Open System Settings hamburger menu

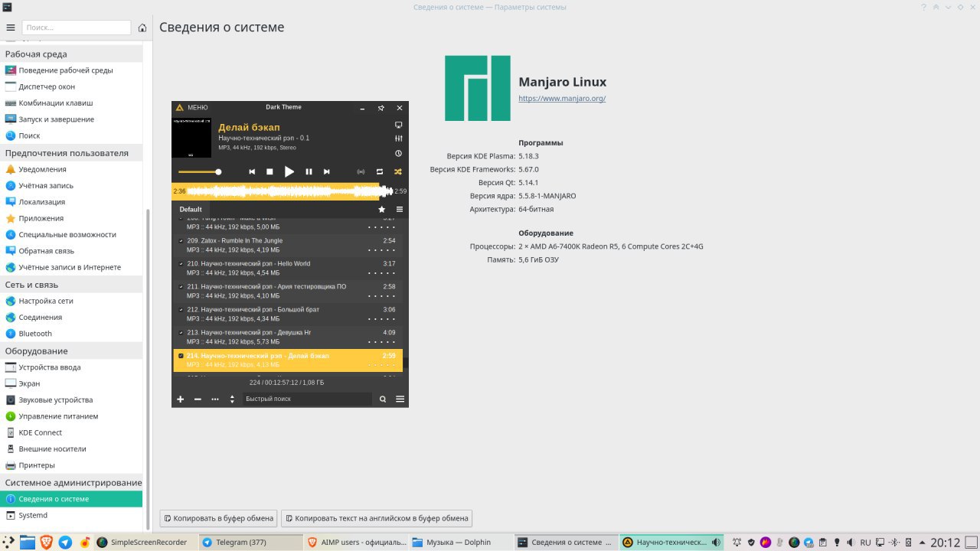(11, 28)
